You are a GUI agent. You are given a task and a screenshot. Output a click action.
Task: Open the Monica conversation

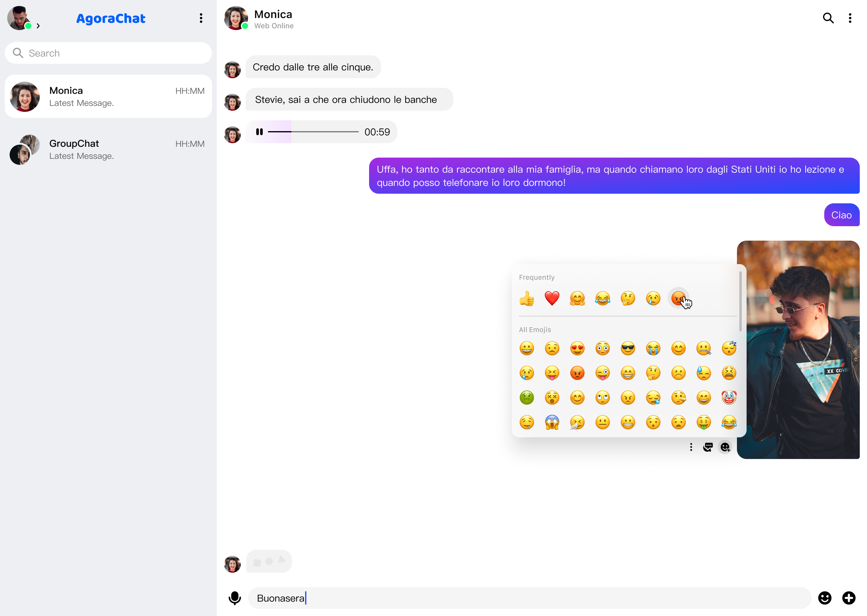(108, 96)
